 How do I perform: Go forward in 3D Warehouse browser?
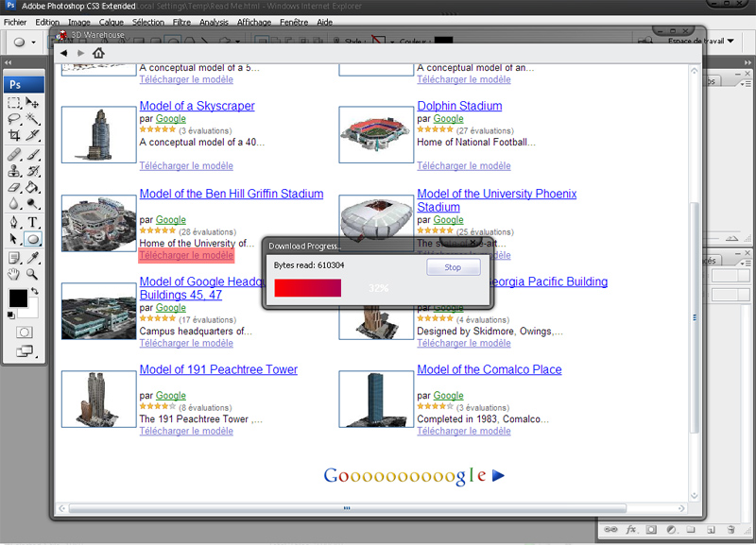pyautogui.click(x=80, y=53)
